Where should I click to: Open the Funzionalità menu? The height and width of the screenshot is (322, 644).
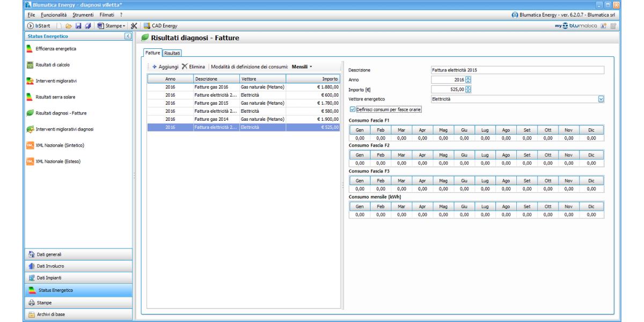click(x=54, y=15)
